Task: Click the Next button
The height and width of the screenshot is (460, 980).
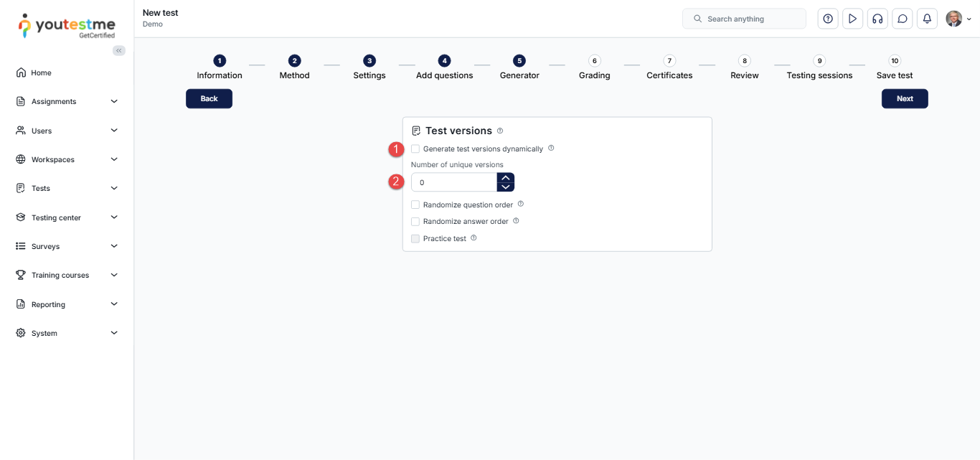Action: (905, 98)
